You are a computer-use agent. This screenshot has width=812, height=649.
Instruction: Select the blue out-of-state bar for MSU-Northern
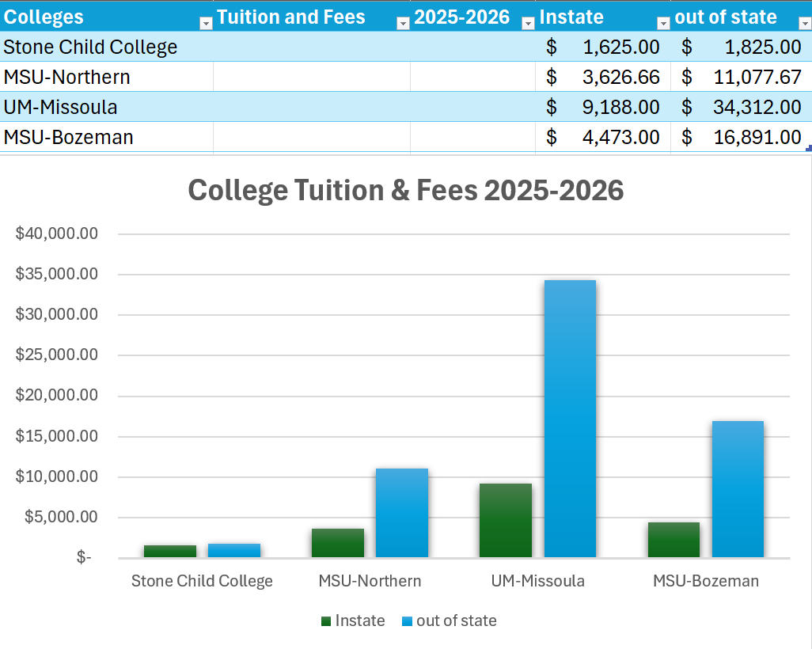coord(402,513)
